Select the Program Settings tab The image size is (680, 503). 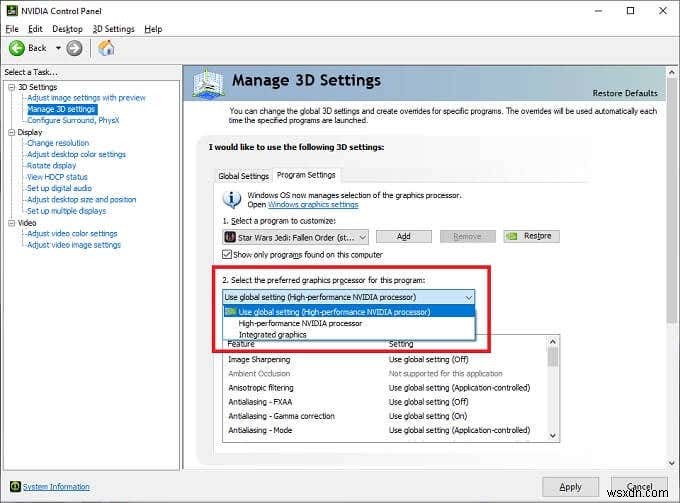point(306,175)
